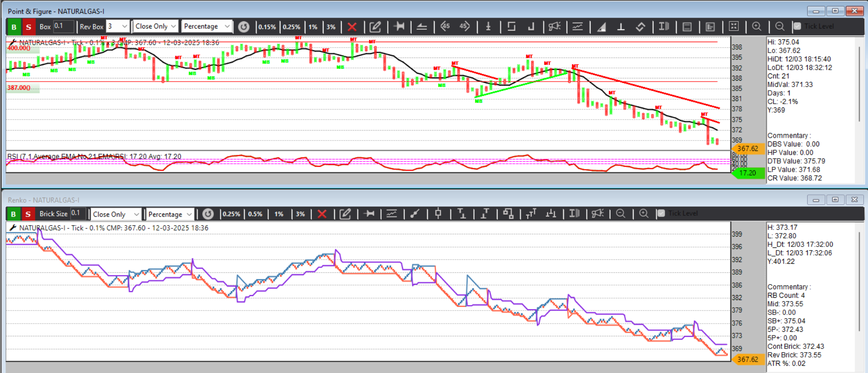Screen dimensions: 868x373
Task: Click the 17.20 green RSI value tag
Action: pos(748,173)
